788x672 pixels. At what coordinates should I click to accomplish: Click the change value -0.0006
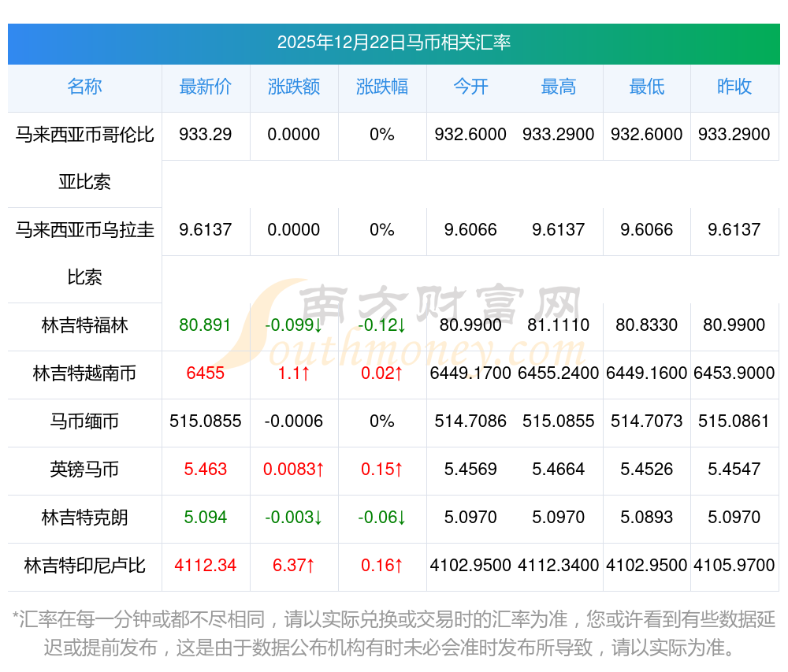point(293,421)
